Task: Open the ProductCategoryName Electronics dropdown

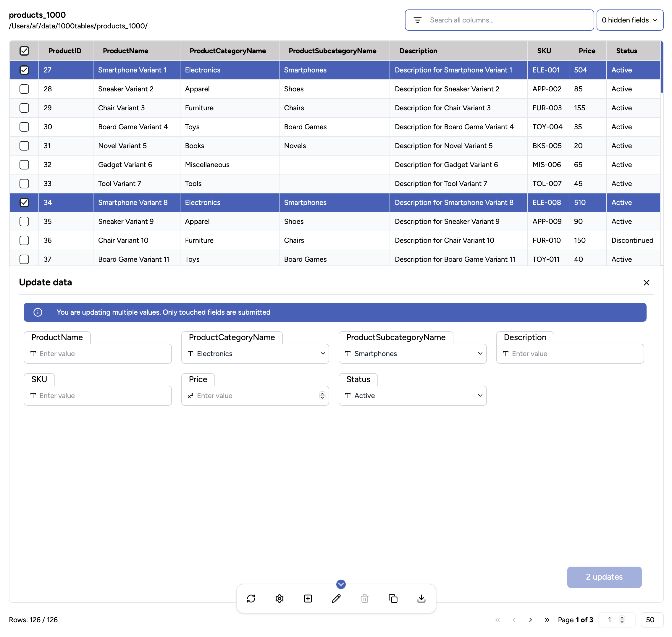Action: pos(322,353)
